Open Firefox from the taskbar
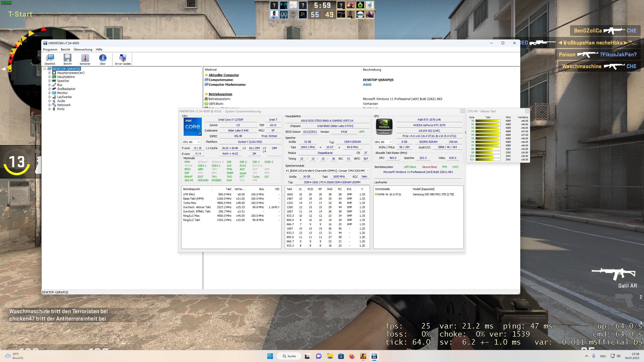This screenshot has height=362, width=644. (x=352, y=356)
